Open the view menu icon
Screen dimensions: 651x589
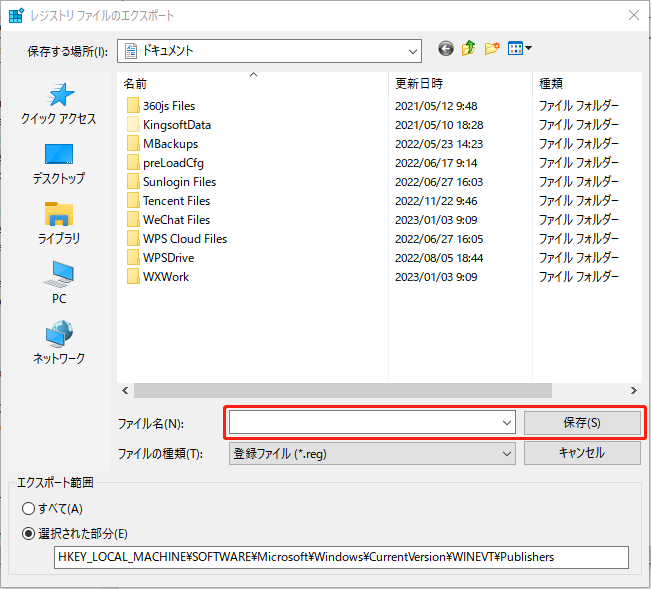pos(519,49)
